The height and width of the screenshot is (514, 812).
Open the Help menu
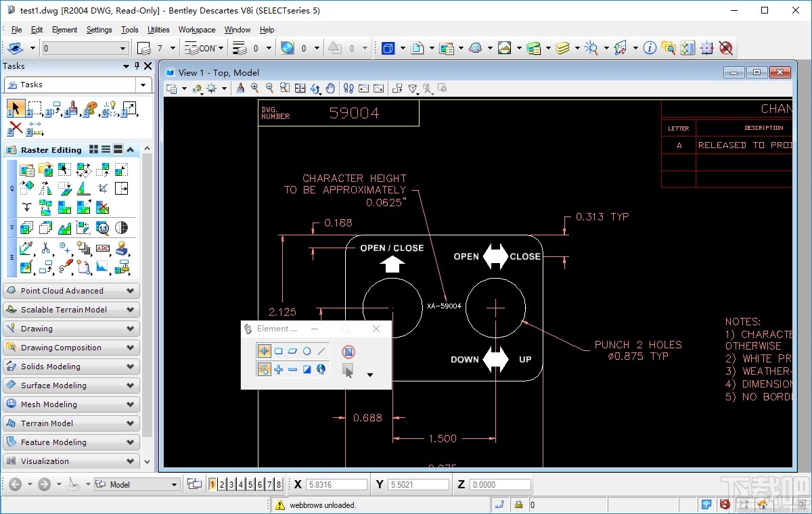tap(267, 30)
